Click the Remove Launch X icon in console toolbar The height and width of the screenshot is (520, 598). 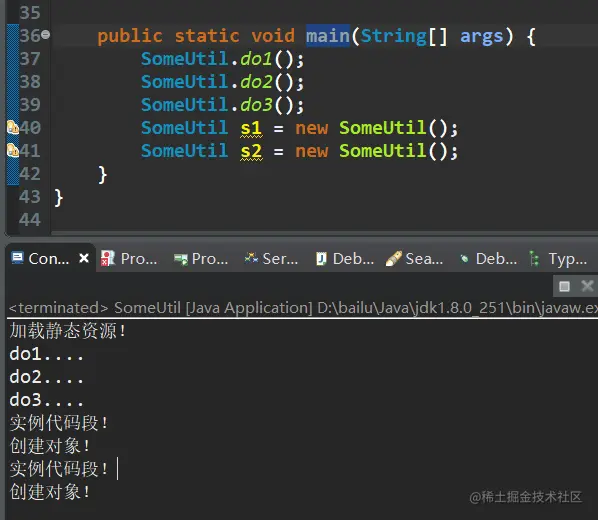pyautogui.click(x=587, y=285)
